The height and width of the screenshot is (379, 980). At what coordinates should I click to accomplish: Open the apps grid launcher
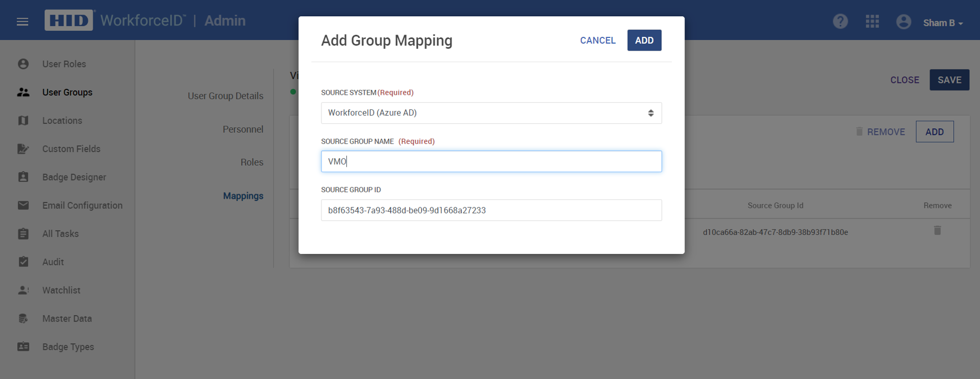(x=872, y=22)
